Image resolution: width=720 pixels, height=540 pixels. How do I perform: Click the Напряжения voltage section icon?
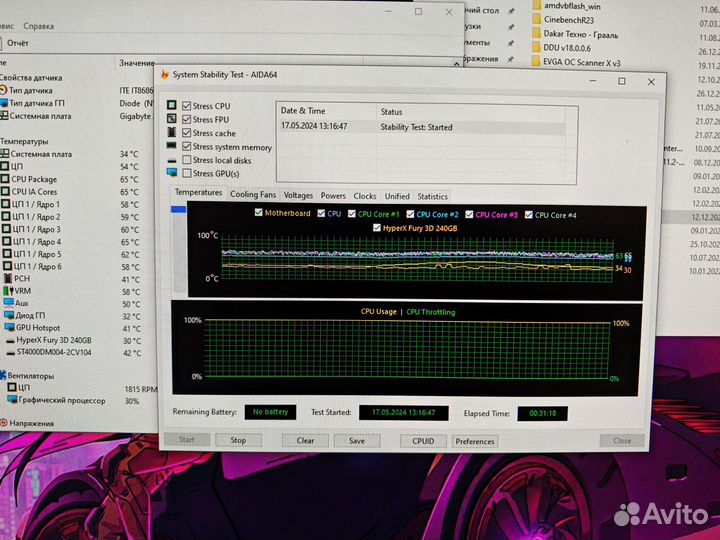[4, 423]
